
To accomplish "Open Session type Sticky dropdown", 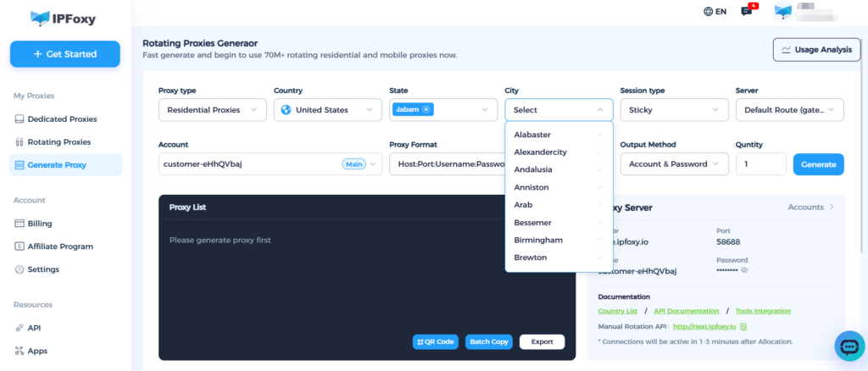I will click(x=674, y=109).
